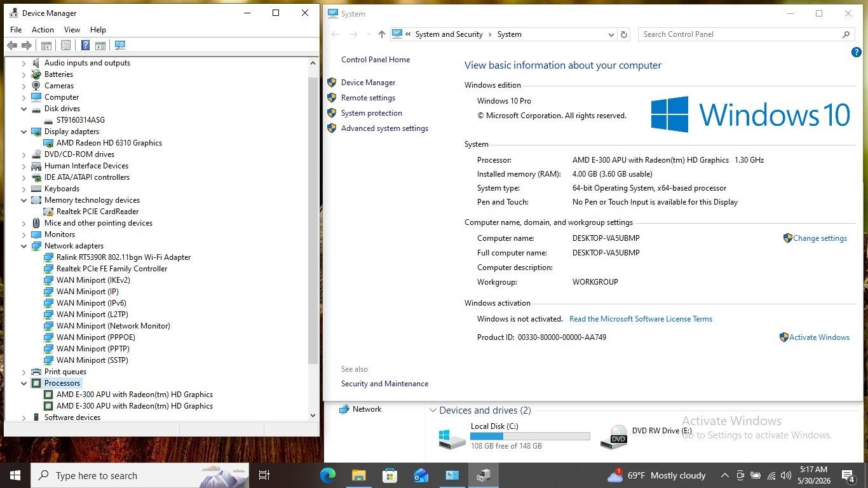Select DVD RW Drive (E:) in File Explorer

tap(646, 436)
